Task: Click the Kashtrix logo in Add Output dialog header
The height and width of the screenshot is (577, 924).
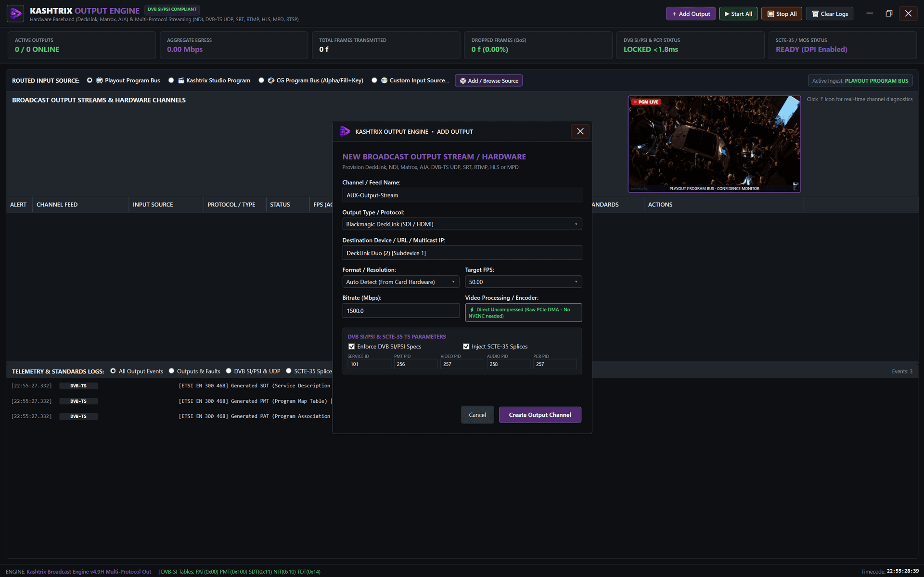Action: (x=345, y=131)
